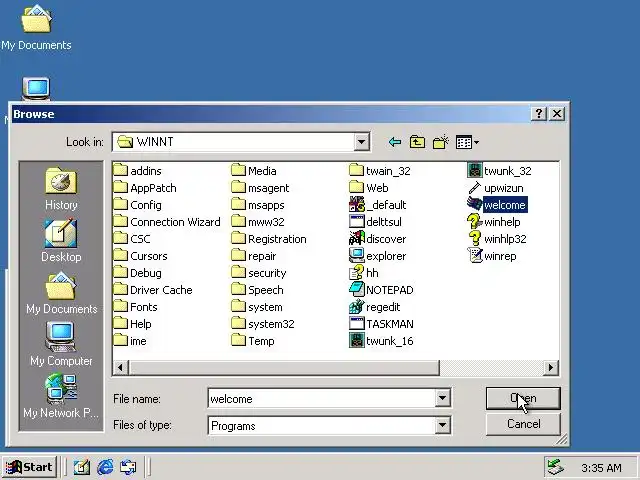Select the Connection Wizard folder
Viewport: 640px width, 480px height.
(x=167, y=222)
